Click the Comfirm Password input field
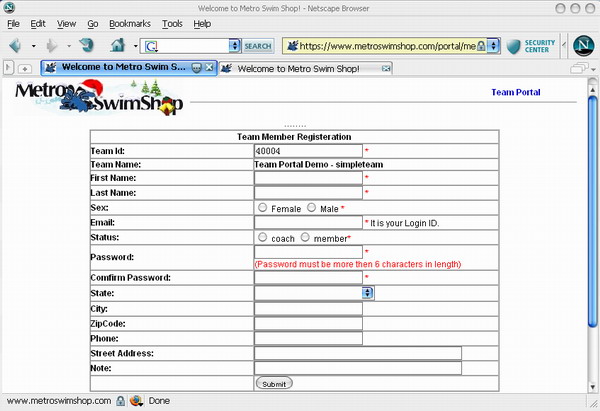The height and width of the screenshot is (411, 600). 308,277
